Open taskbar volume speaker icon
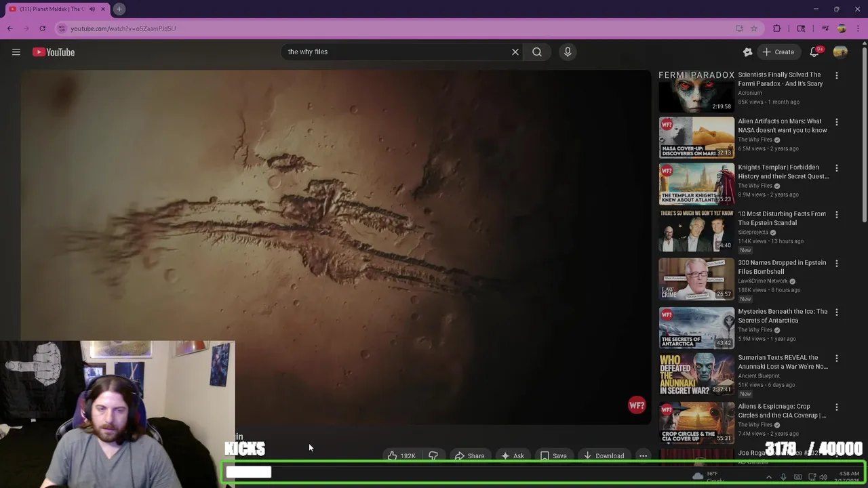868x488 pixels. pos(823,477)
